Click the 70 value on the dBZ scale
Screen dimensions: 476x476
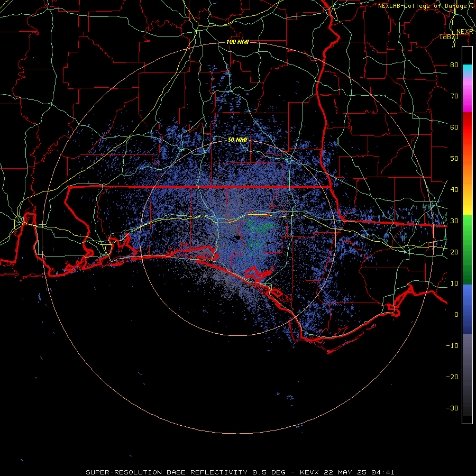tap(454, 96)
